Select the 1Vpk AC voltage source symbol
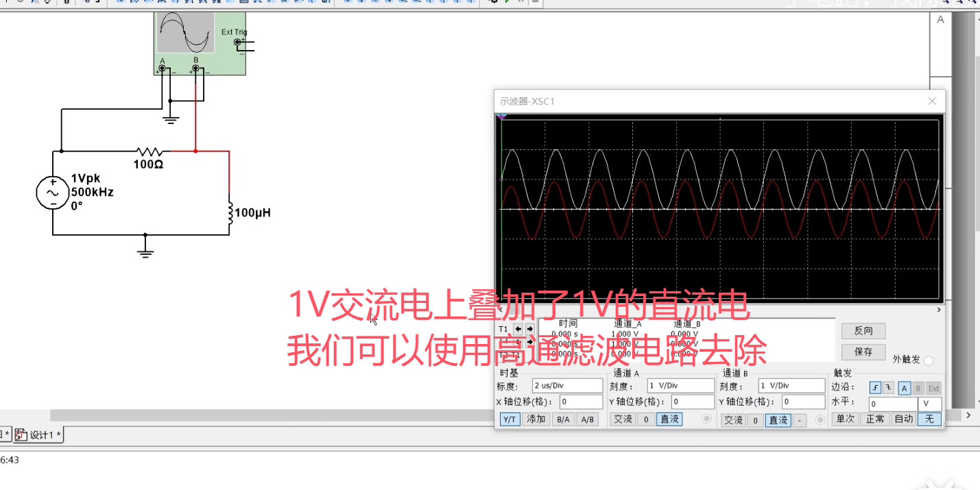Image resolution: width=980 pixels, height=490 pixels. click(x=53, y=193)
